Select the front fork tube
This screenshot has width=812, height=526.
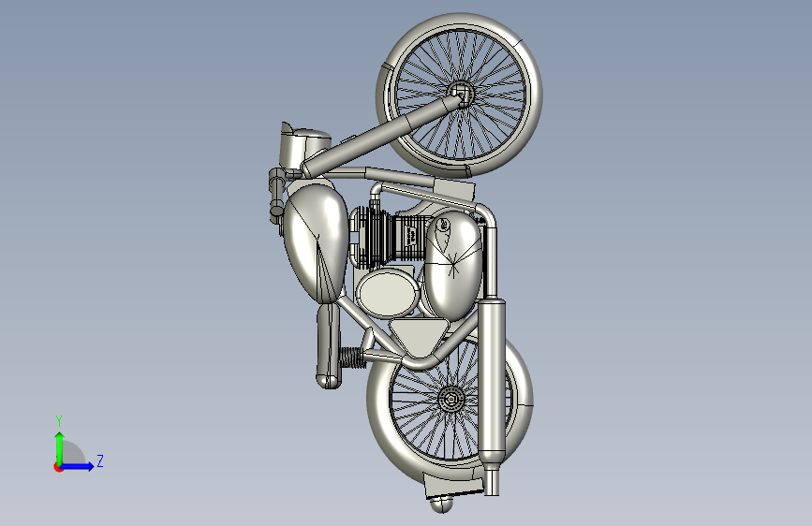[x=381, y=138]
